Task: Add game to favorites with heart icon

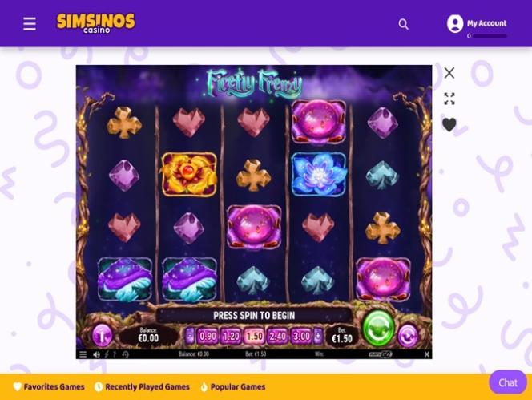Action: pyautogui.click(x=449, y=124)
